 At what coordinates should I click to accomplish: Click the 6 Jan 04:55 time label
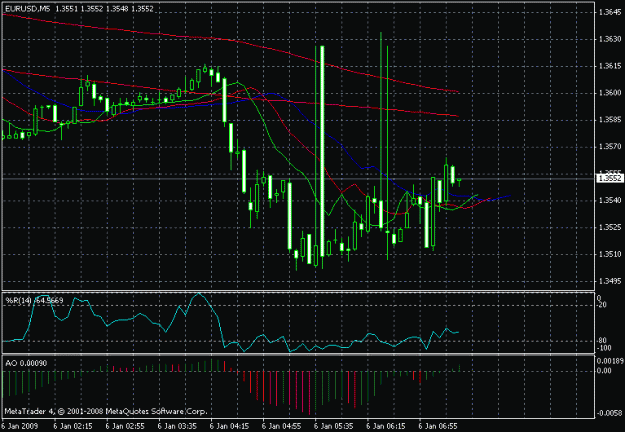coord(282,426)
